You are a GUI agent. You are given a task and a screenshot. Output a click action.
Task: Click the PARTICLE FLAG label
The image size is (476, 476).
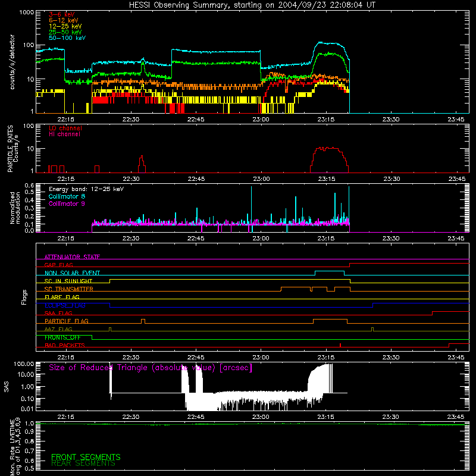67,321
